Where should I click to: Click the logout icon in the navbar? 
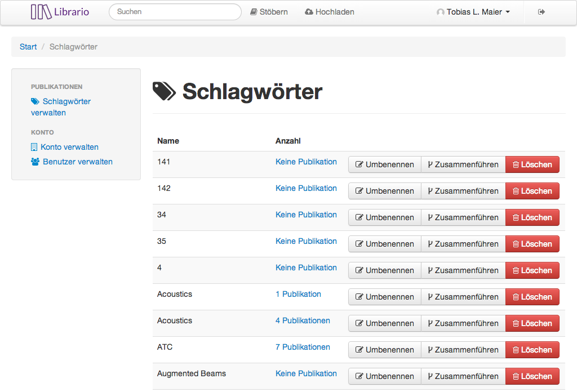[x=541, y=11]
